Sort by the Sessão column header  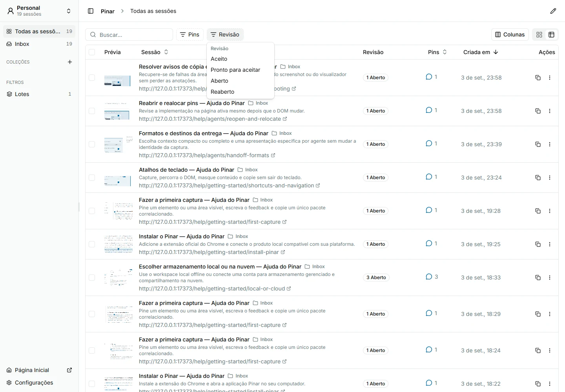click(155, 52)
